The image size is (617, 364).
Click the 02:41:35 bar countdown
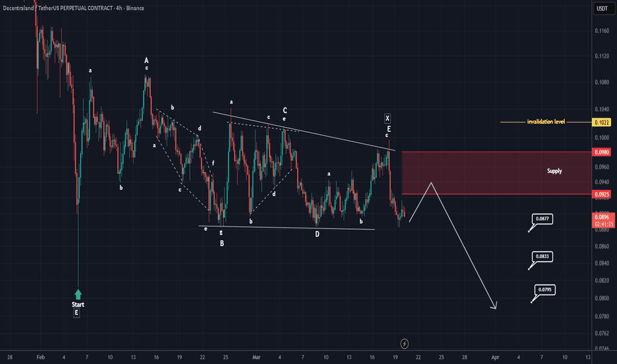click(x=604, y=224)
